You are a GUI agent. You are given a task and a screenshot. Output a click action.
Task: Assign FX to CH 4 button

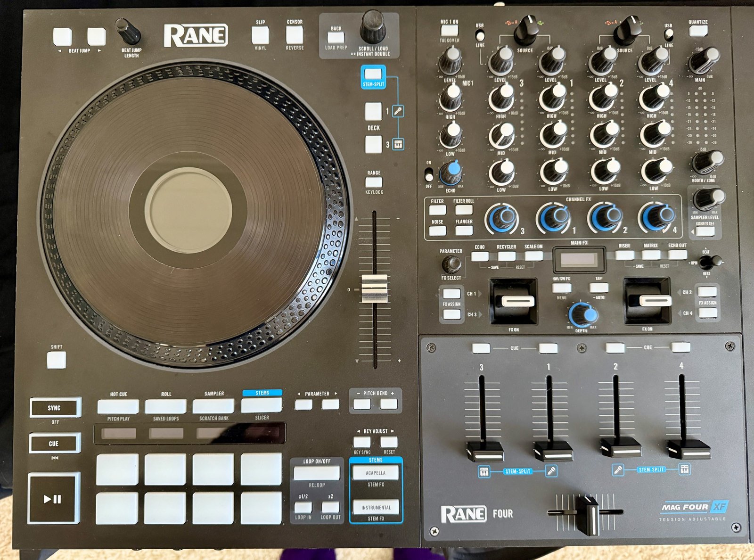707,312
